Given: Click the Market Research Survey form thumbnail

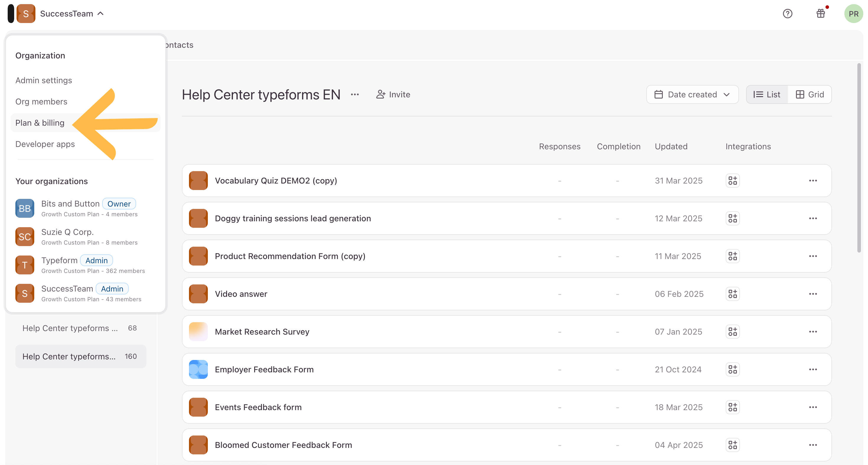Looking at the screenshot, I should pyautogui.click(x=198, y=332).
